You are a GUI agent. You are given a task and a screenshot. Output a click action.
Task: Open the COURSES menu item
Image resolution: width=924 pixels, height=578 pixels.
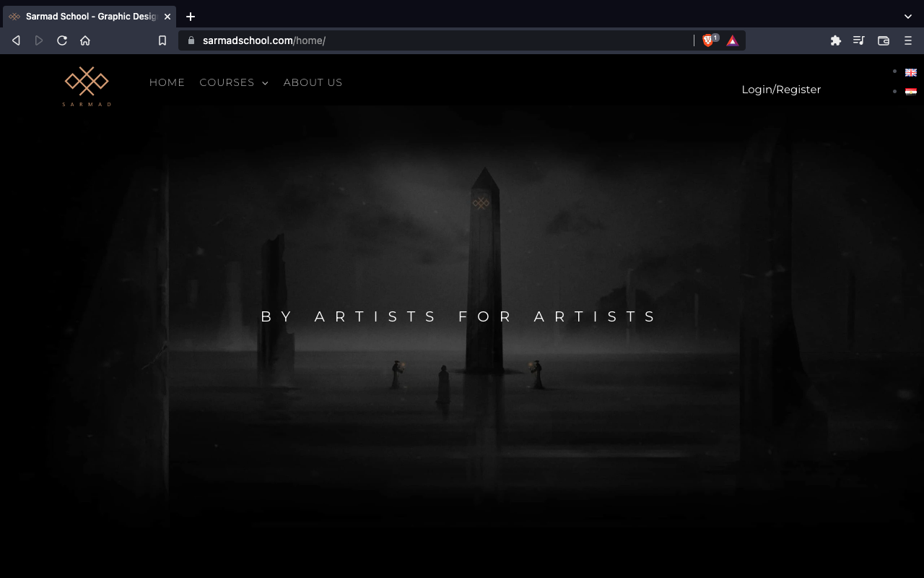tap(227, 82)
